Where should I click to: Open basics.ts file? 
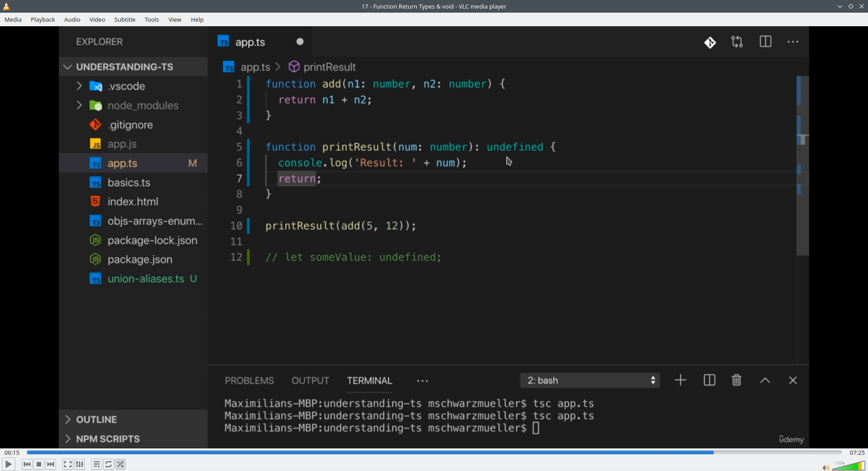133,183
